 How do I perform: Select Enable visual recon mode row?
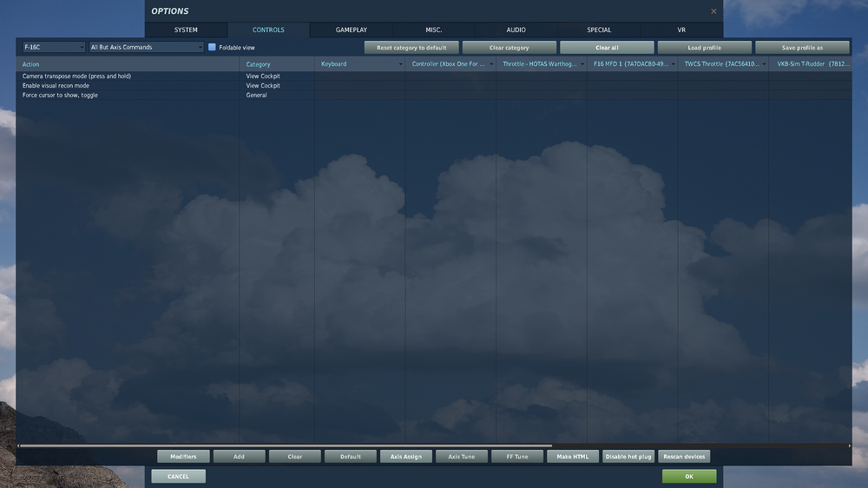(434, 85)
